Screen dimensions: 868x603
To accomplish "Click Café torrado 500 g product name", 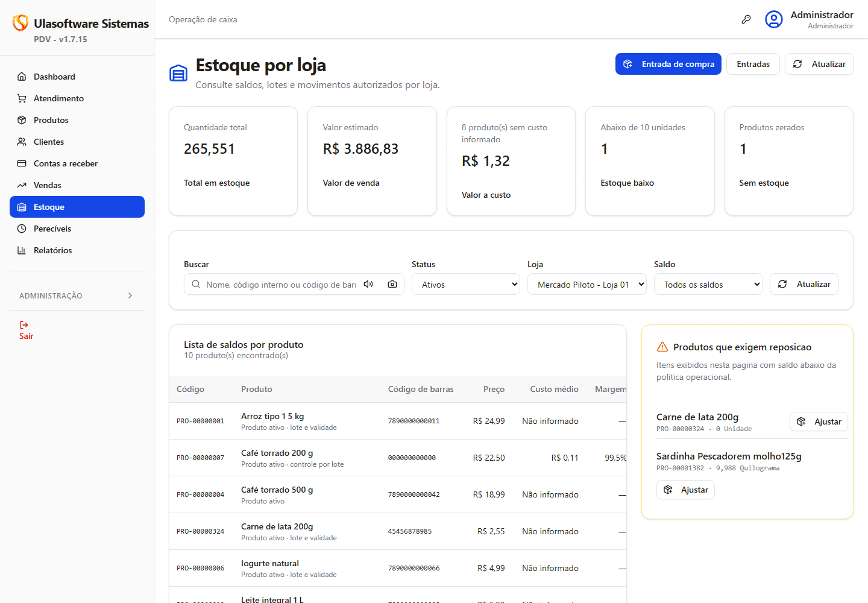I will (x=277, y=490).
